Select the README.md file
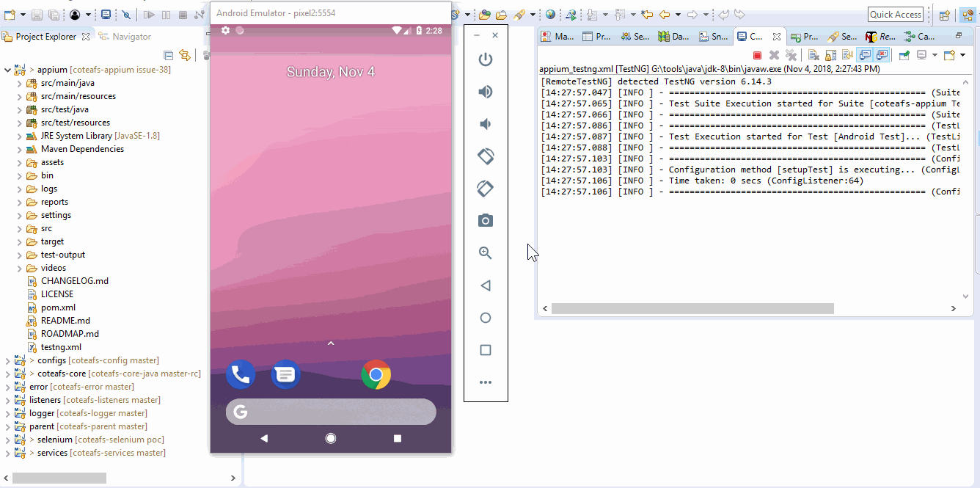980x488 pixels. tap(65, 321)
